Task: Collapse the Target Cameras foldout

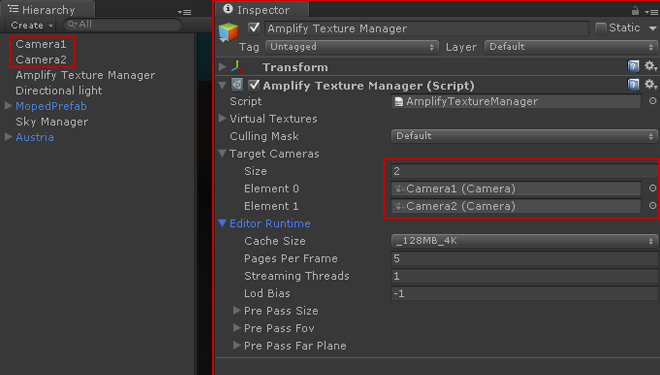Action: 222,154
